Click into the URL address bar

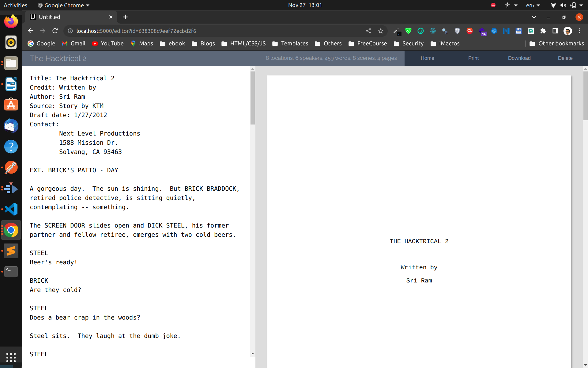pos(214,31)
